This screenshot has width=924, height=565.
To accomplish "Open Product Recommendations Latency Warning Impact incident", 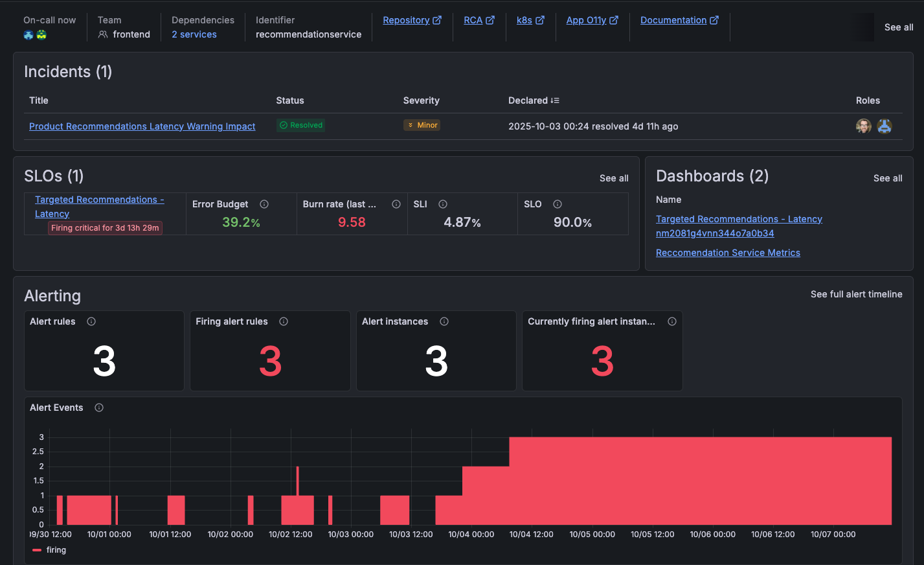I will (x=142, y=126).
